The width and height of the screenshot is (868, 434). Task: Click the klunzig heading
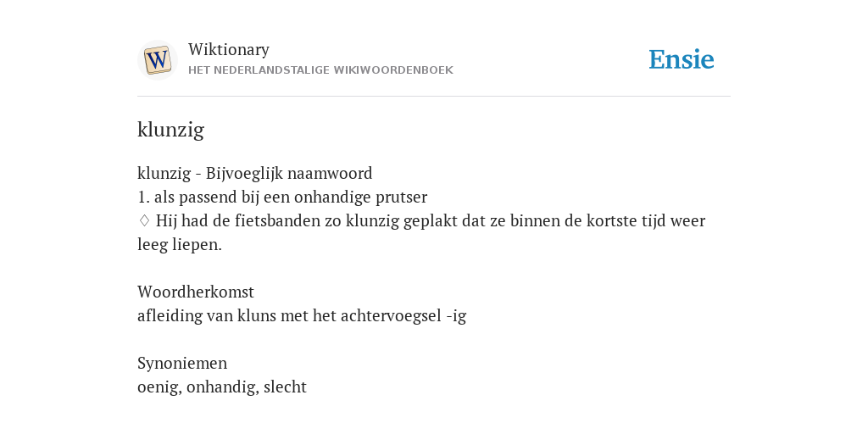tap(170, 130)
